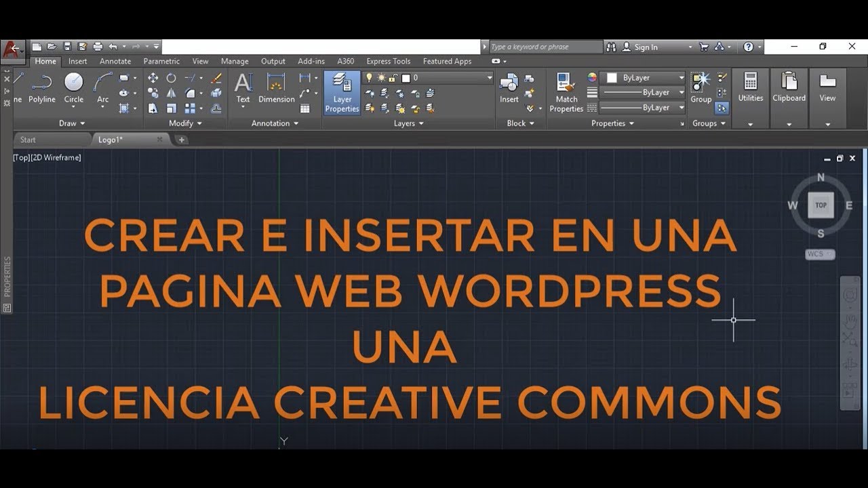Click the [Top] viewport control label
Screen dimensions: 868x488
21,157
